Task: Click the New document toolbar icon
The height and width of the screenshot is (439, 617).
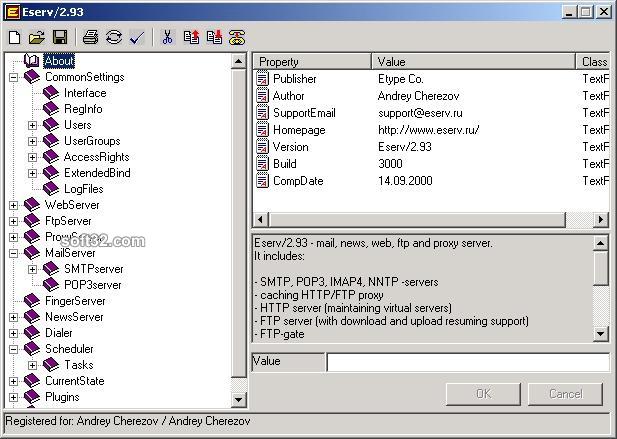Action: pyautogui.click(x=15, y=37)
